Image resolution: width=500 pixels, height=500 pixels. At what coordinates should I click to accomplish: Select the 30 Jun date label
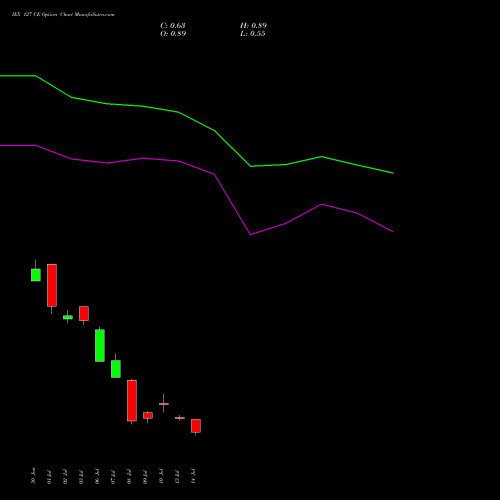click(x=33, y=476)
